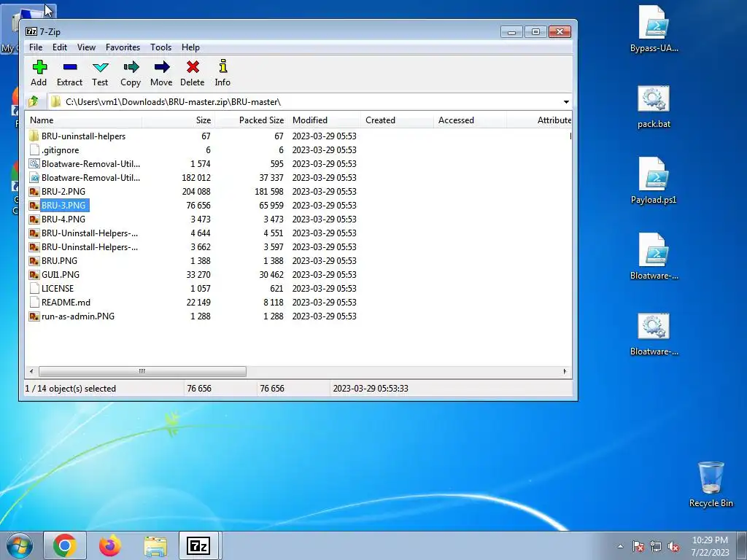This screenshot has height=560, width=747.
Task: Click horizontal scrollbar right arrow
Action: pyautogui.click(x=565, y=371)
